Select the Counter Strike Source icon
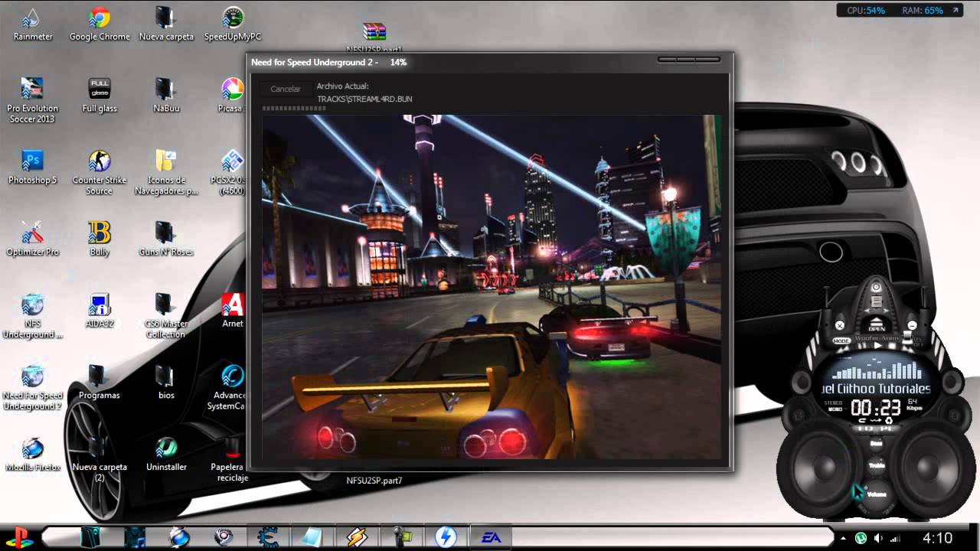Image resolution: width=980 pixels, height=551 pixels. [100, 172]
